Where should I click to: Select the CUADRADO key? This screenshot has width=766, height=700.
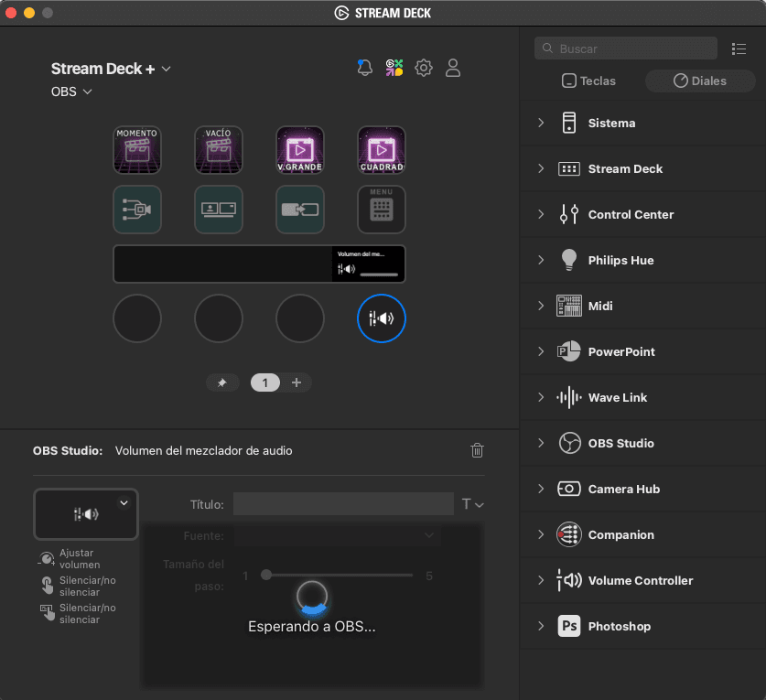click(x=382, y=150)
